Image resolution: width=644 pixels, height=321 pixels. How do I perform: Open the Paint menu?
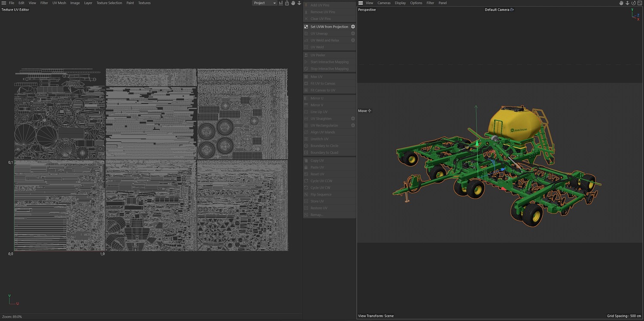pos(130,3)
